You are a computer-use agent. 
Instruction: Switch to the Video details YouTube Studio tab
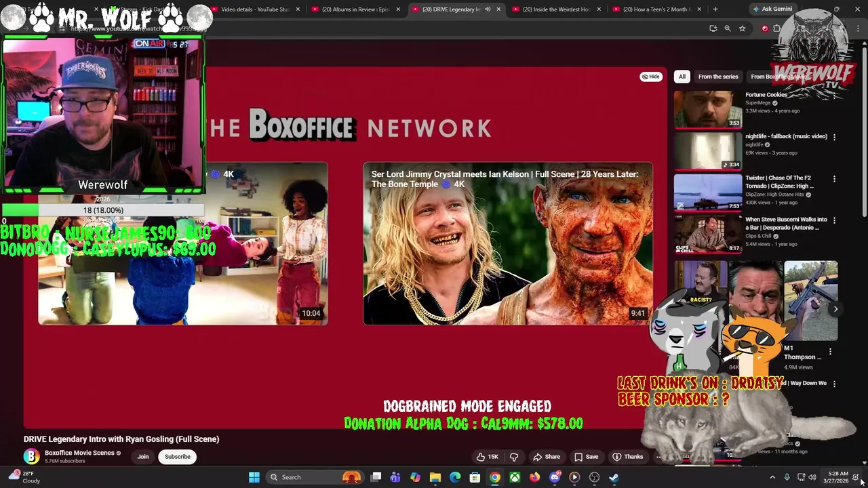pyautogui.click(x=255, y=9)
